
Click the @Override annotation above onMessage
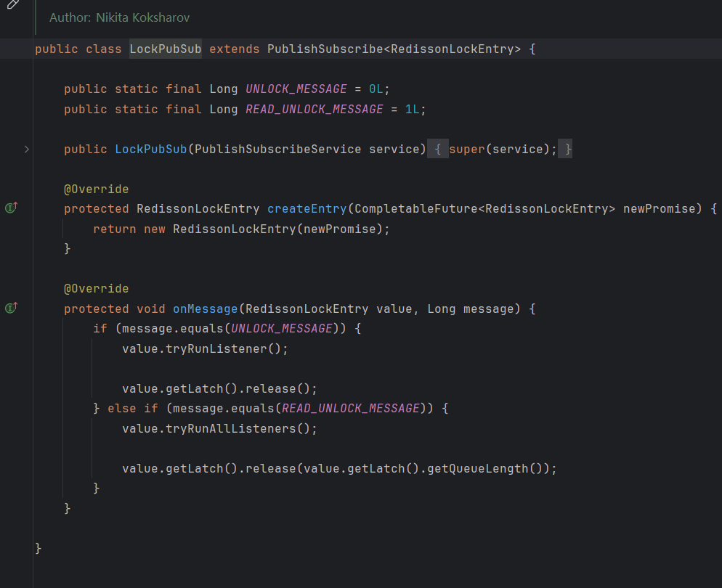pyautogui.click(x=96, y=289)
